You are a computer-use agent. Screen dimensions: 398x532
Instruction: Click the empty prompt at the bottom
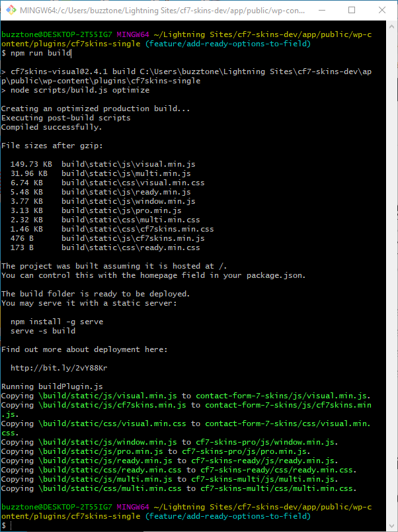8,525
